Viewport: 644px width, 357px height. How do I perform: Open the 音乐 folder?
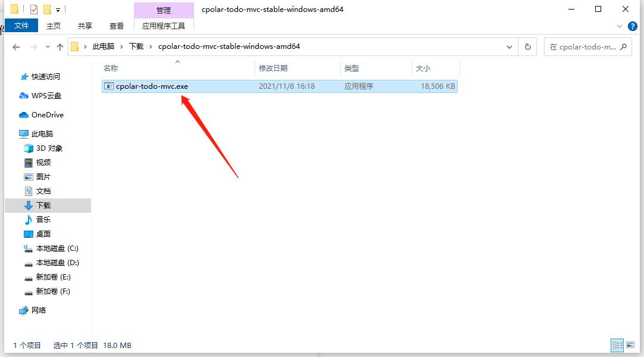click(43, 220)
